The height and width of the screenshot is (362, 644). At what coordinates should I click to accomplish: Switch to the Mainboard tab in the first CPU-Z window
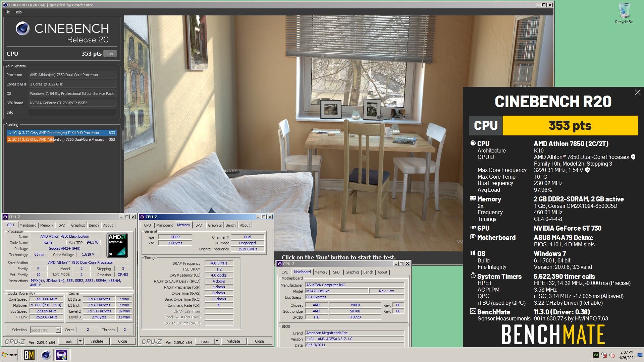coord(28,225)
